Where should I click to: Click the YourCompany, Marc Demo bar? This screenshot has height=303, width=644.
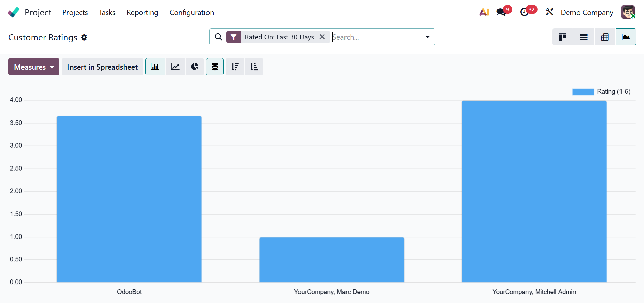pyautogui.click(x=332, y=260)
